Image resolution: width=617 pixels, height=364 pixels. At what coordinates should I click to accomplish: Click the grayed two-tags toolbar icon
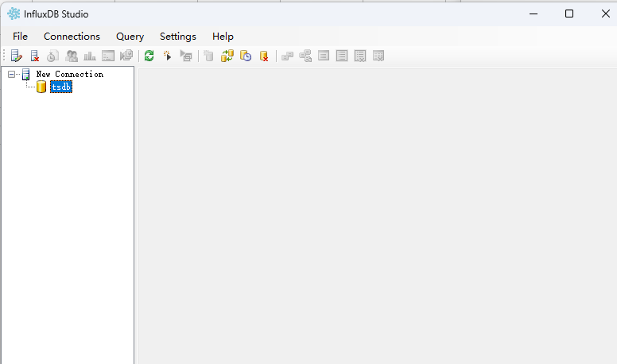287,56
